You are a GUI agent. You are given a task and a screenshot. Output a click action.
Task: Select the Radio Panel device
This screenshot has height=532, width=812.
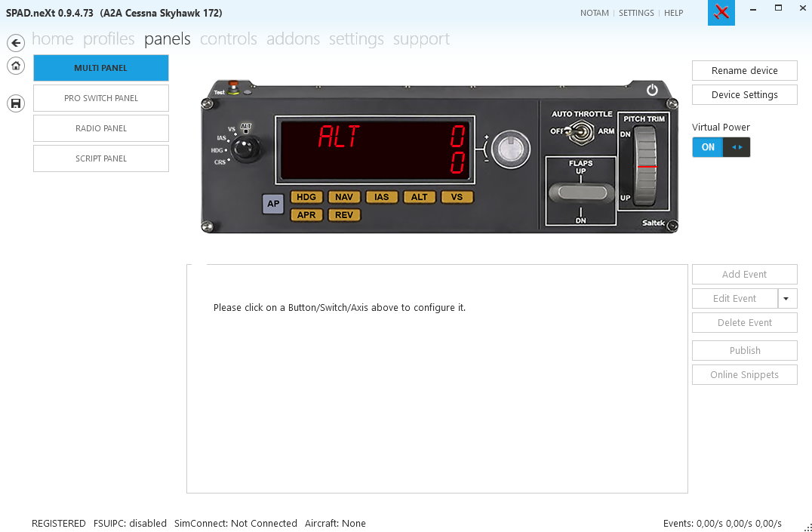[101, 128]
